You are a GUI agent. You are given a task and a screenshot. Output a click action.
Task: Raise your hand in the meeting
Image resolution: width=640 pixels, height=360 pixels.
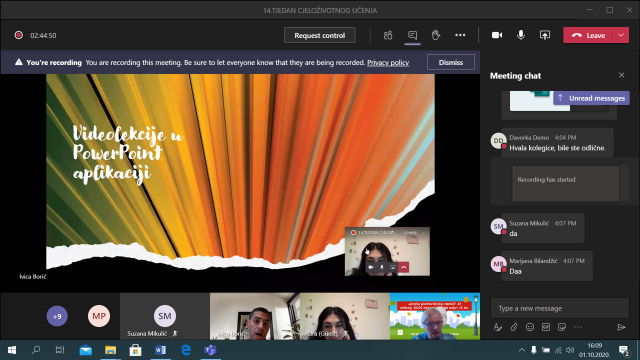(x=436, y=35)
